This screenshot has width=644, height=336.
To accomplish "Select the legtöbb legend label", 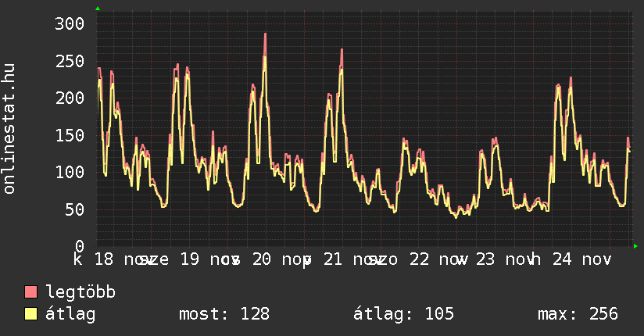I will [80, 292].
